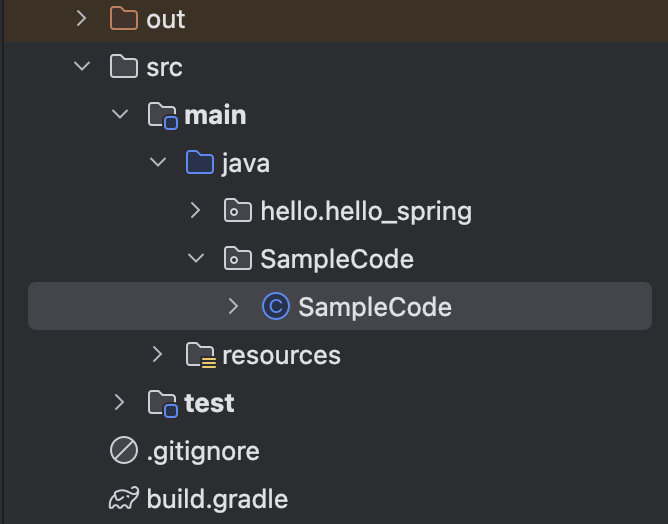Click the hello.hello_spring package icon
This screenshot has width=668, height=524.
click(237, 211)
